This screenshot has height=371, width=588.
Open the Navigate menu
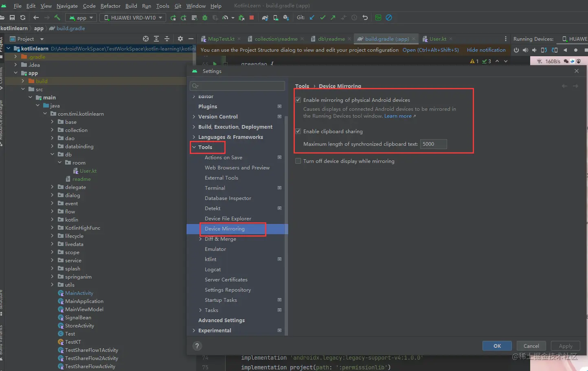[67, 6]
